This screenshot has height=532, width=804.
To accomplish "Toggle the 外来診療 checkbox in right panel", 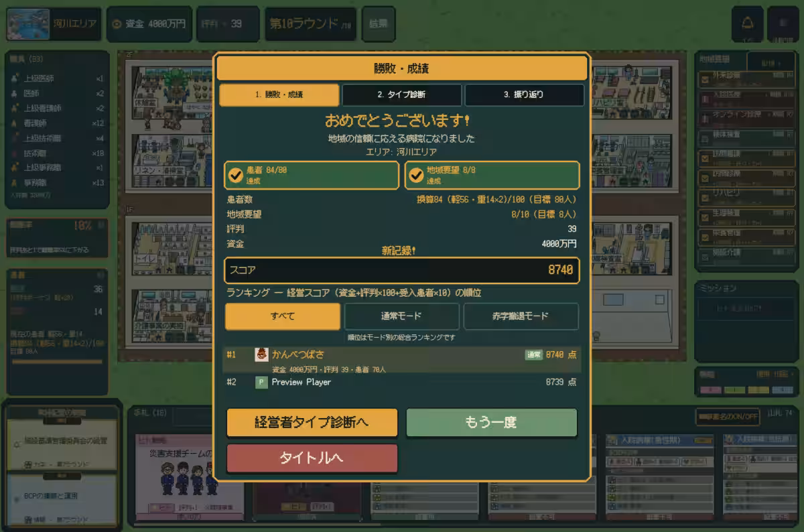I will tap(705, 80).
